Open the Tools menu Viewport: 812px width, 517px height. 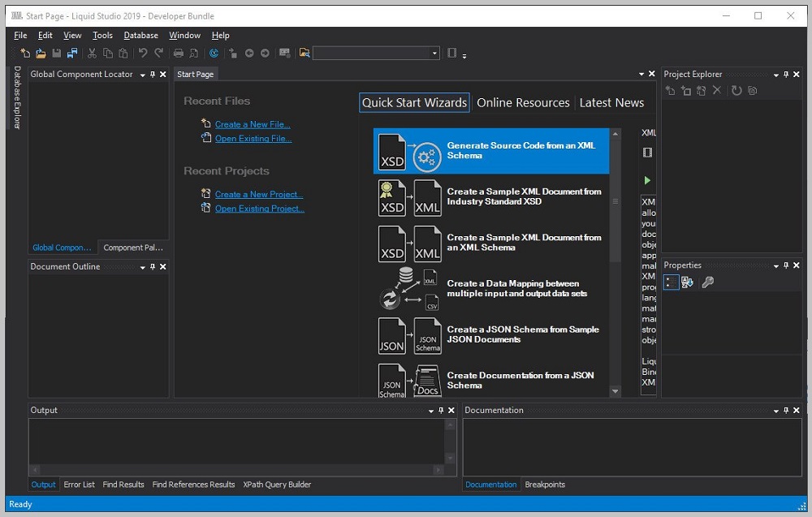102,35
